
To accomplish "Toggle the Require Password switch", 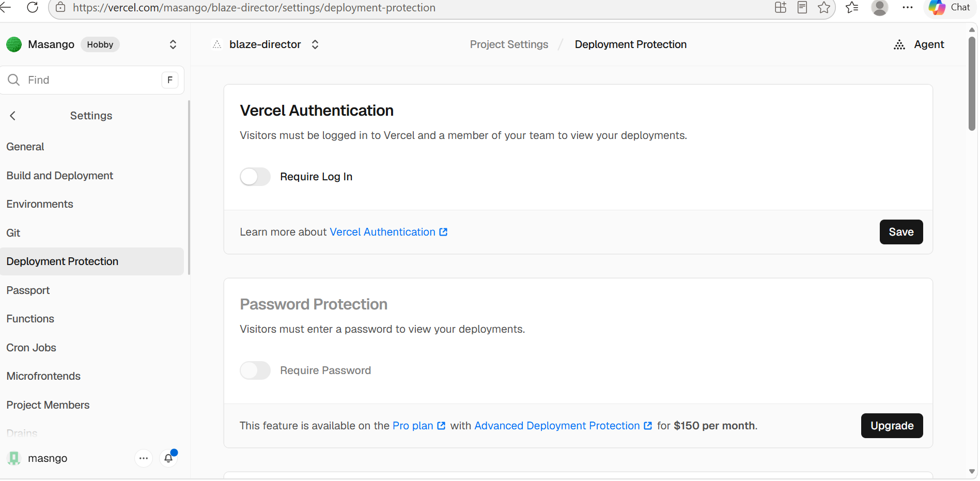I will 255,370.
